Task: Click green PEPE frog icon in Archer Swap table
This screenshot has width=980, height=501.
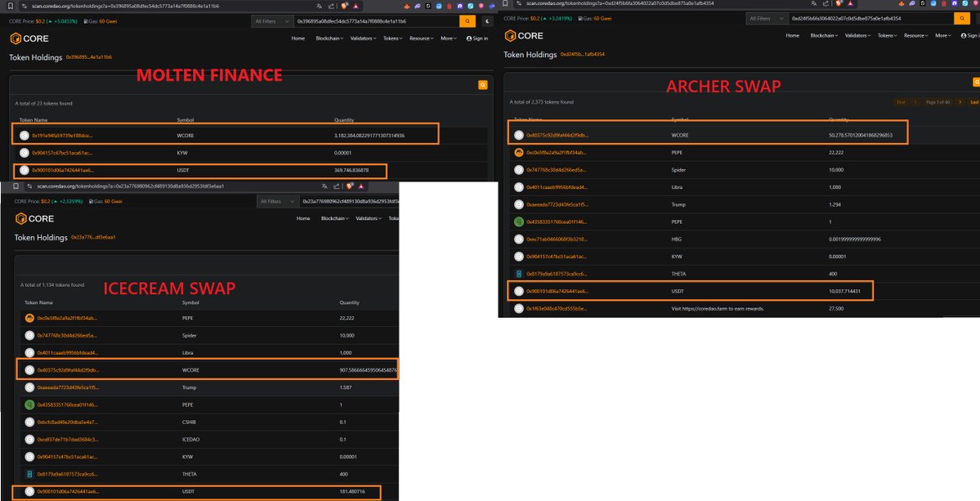Action: coord(519,221)
